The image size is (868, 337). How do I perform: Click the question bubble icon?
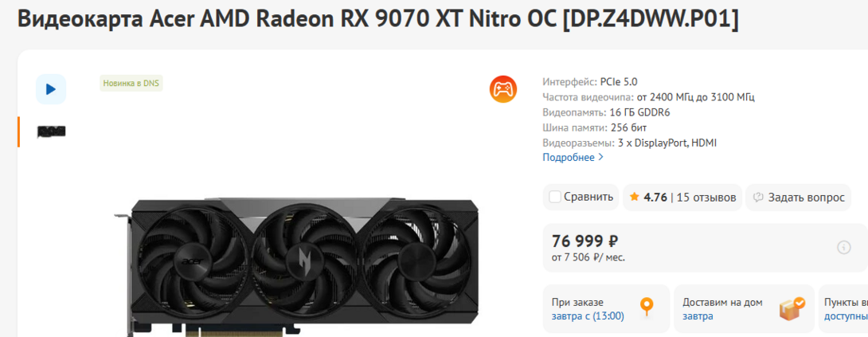click(758, 198)
